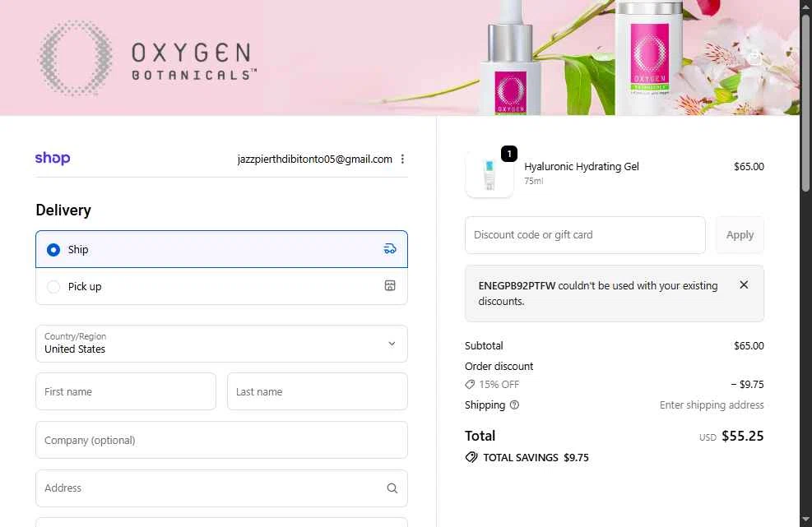Select the Ship delivery option
This screenshot has width=812, height=527.
pos(221,249)
